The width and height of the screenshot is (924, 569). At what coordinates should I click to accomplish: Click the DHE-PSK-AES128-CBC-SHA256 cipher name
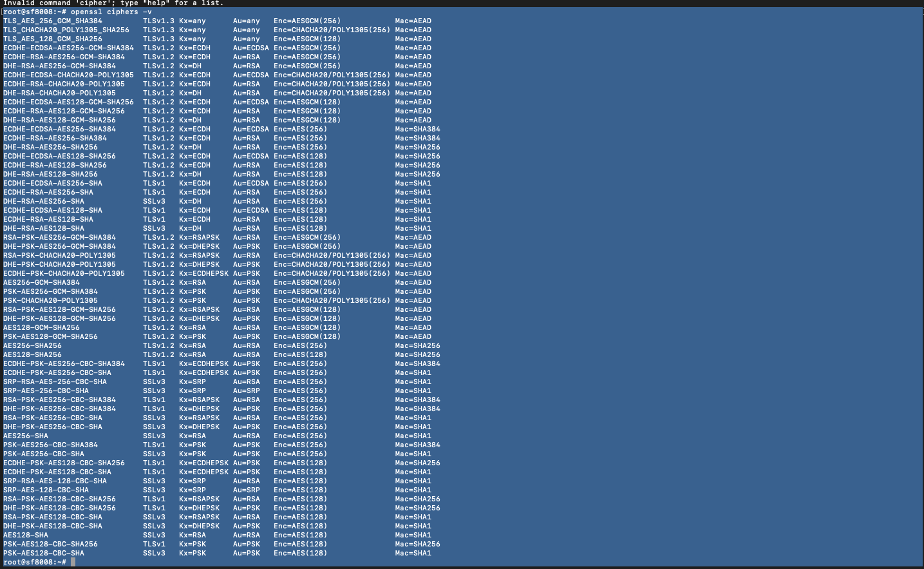point(59,508)
